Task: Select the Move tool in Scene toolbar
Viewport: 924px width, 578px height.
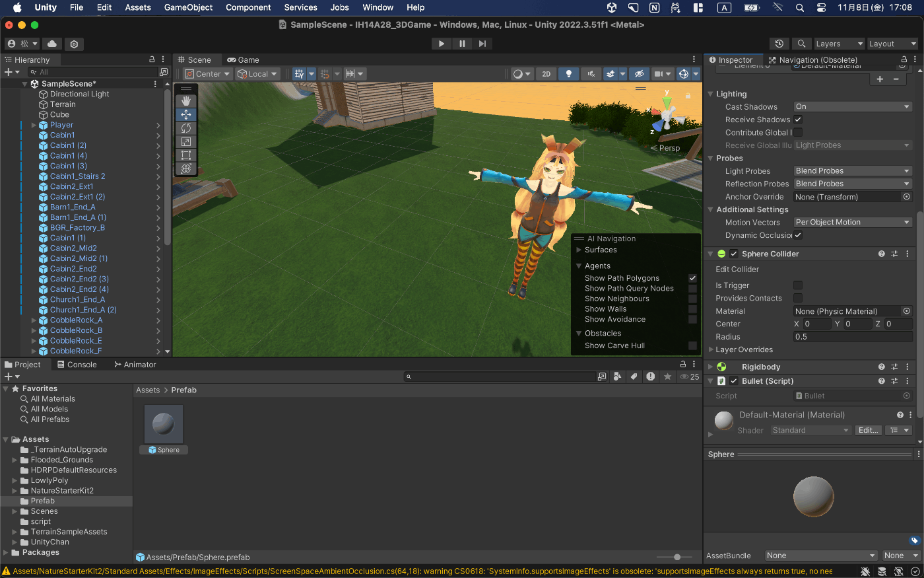Action: click(x=186, y=114)
